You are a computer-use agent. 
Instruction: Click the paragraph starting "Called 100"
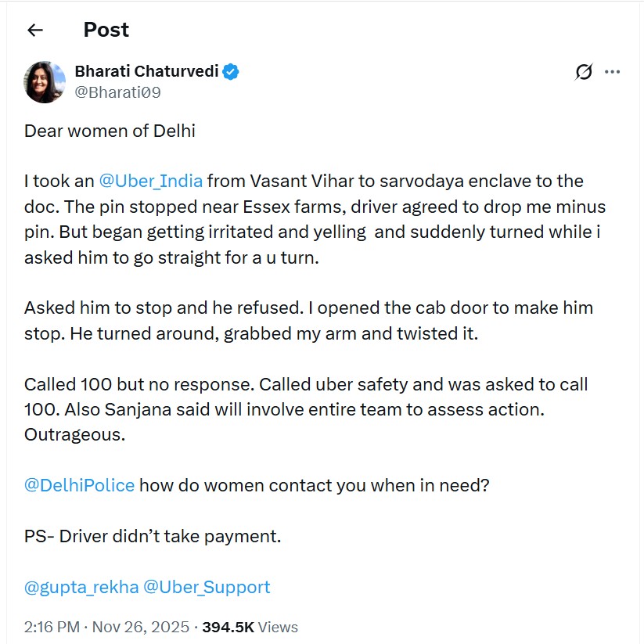click(x=305, y=409)
